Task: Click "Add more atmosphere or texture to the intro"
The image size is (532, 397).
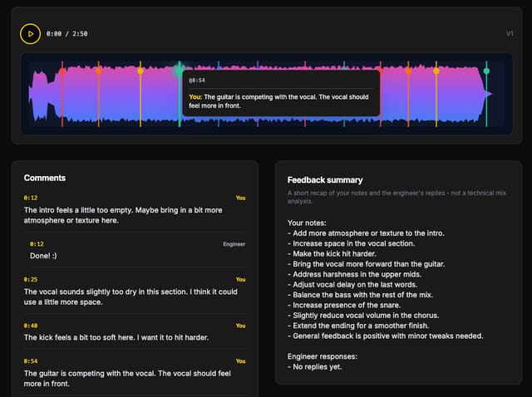Action: pos(366,233)
